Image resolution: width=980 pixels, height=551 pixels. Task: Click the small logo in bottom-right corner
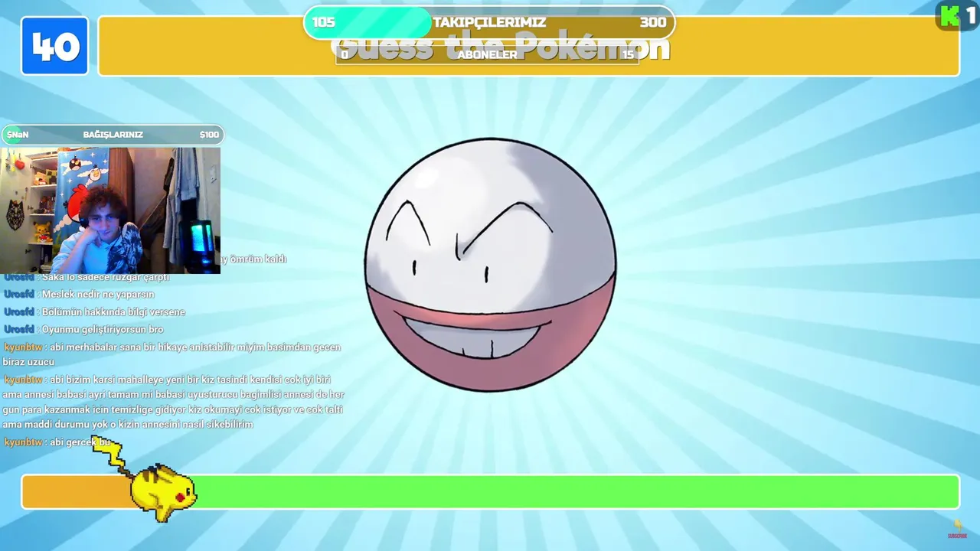[957, 529]
